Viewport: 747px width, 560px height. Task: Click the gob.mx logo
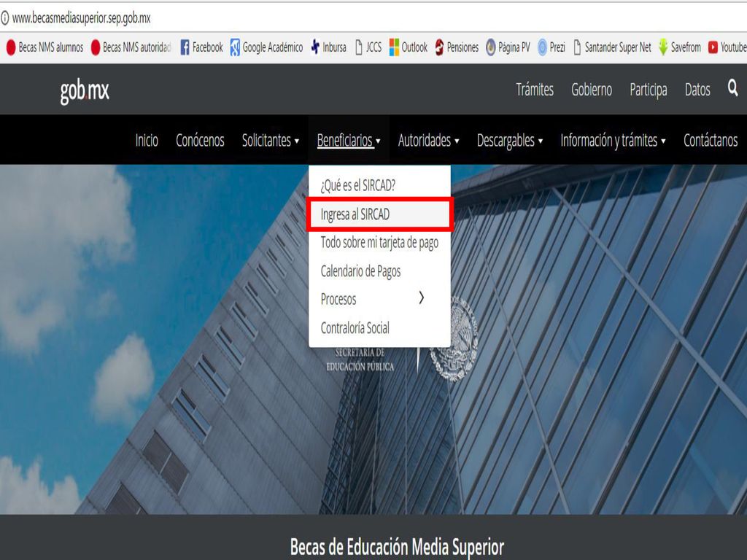click(x=85, y=90)
